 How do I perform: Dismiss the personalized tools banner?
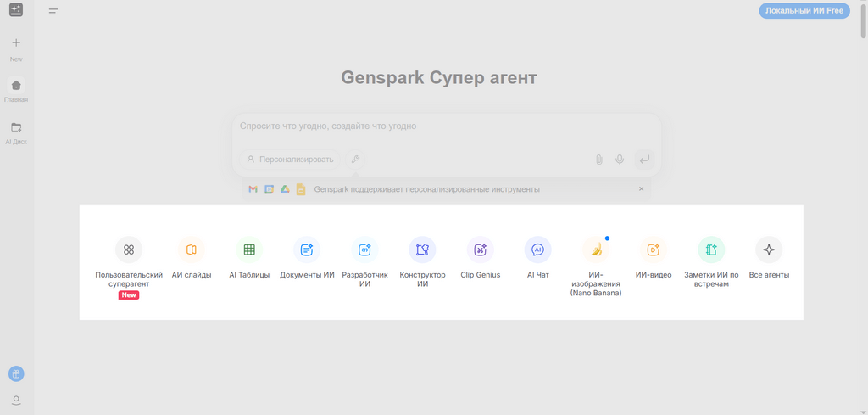coord(641,189)
